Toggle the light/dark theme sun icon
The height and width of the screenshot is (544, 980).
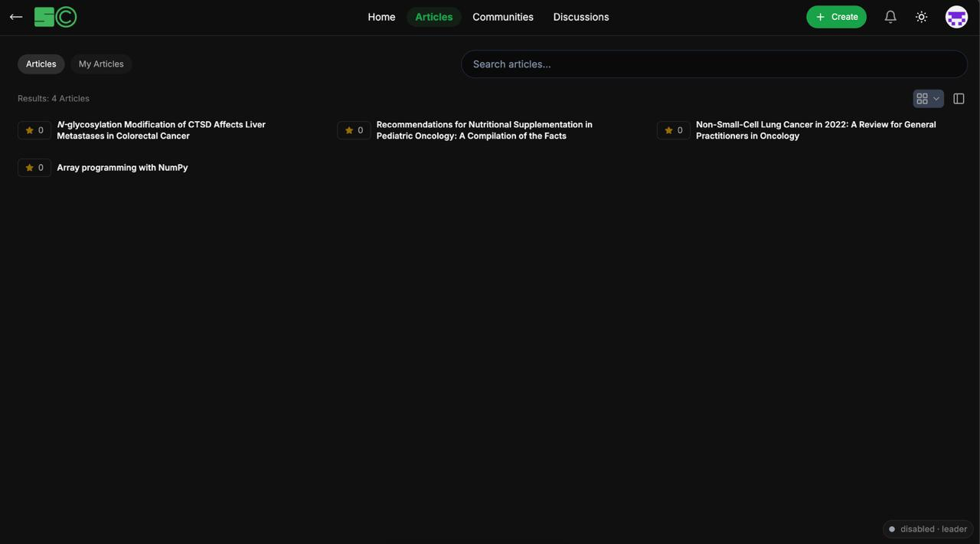pos(922,17)
